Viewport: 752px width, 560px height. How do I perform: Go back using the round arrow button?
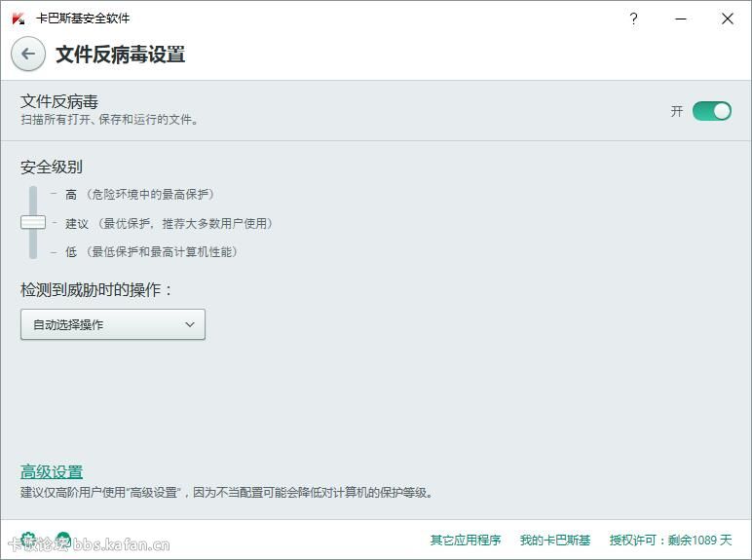[28, 54]
